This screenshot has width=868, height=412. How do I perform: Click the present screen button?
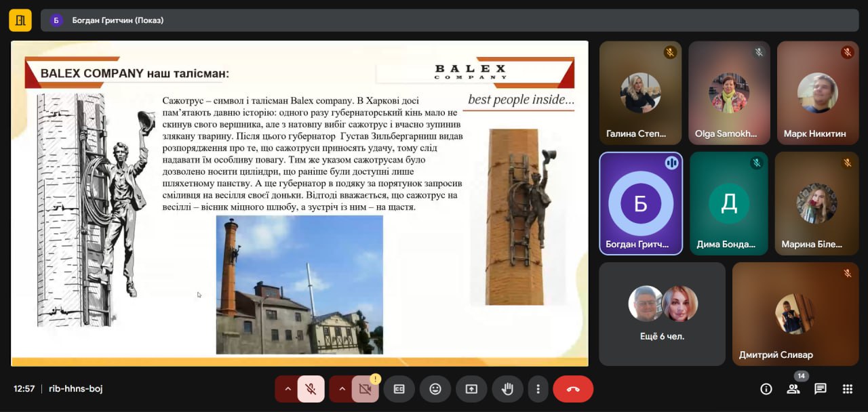471,389
